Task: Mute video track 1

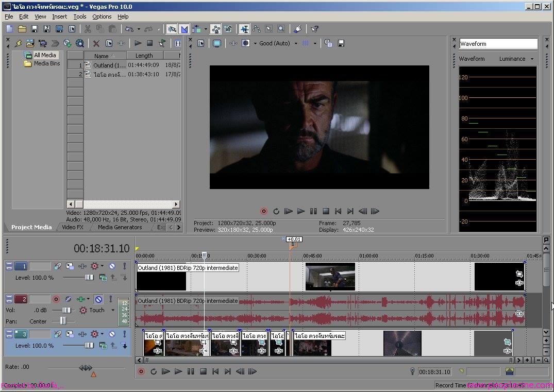Action: (112, 266)
